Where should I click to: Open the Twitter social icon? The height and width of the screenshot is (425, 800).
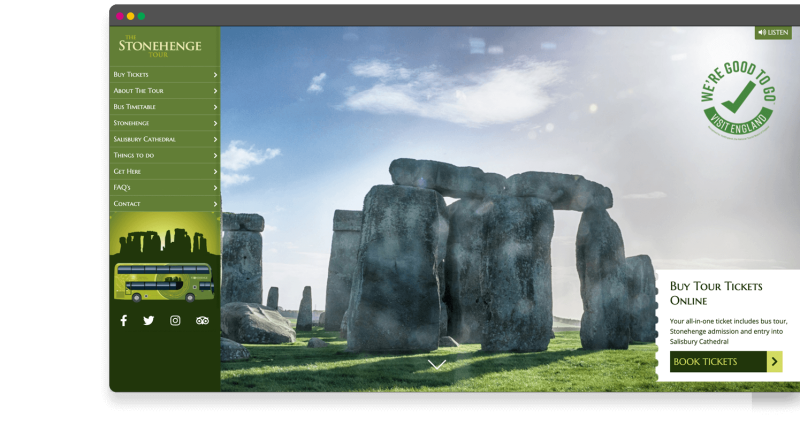pyautogui.click(x=149, y=321)
